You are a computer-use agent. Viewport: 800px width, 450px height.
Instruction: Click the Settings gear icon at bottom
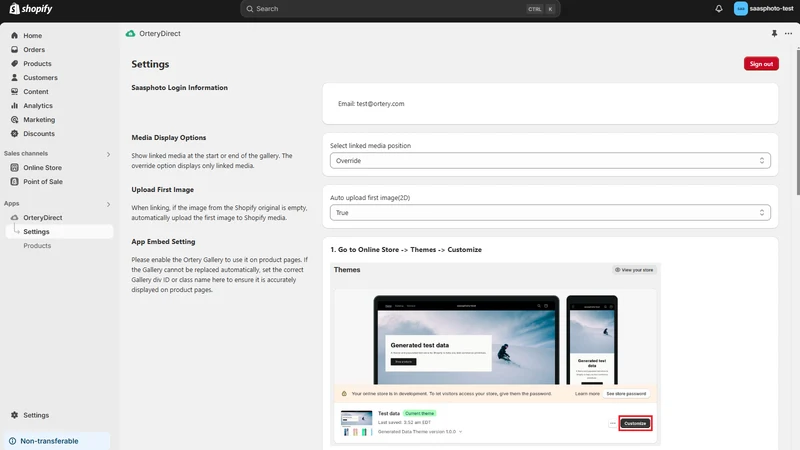[14, 415]
